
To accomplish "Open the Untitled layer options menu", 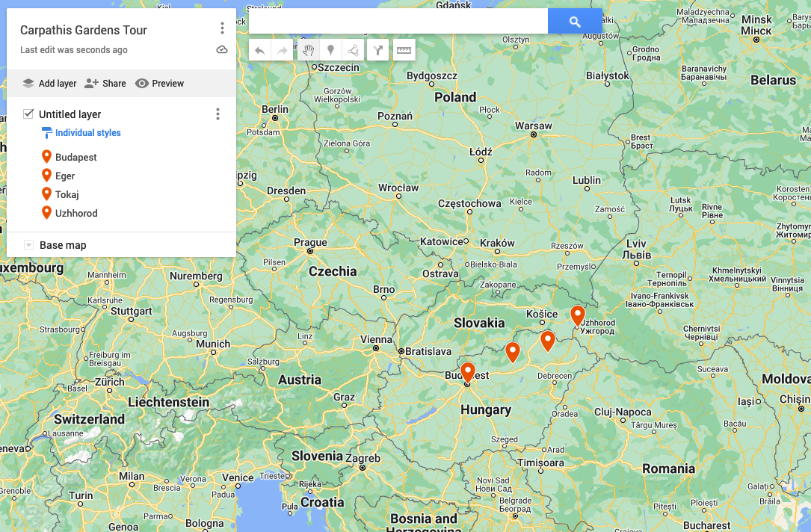I will [x=218, y=114].
